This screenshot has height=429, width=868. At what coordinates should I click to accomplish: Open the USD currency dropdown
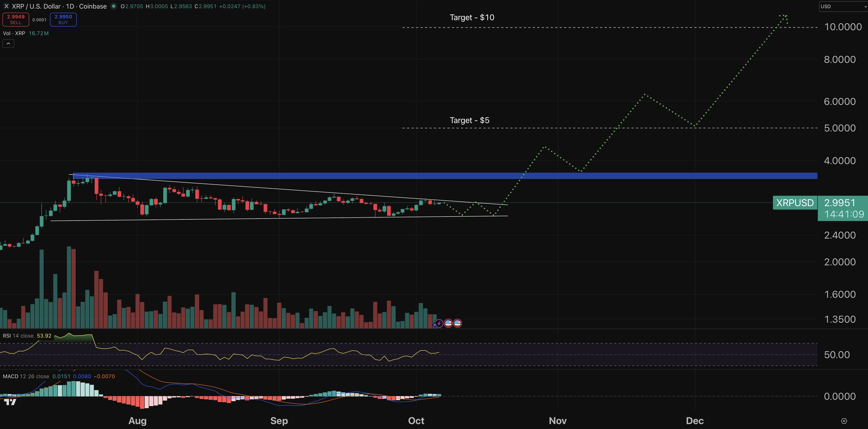click(842, 6)
